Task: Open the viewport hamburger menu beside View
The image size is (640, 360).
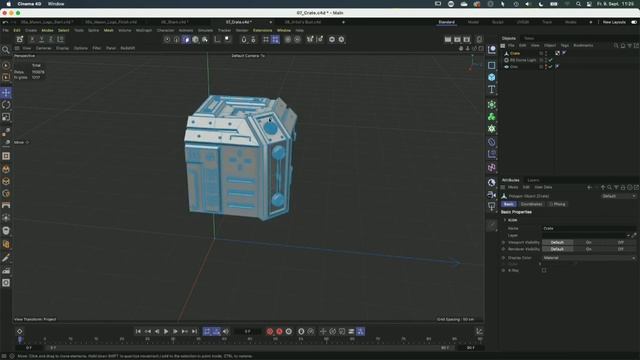Action: 17,48
